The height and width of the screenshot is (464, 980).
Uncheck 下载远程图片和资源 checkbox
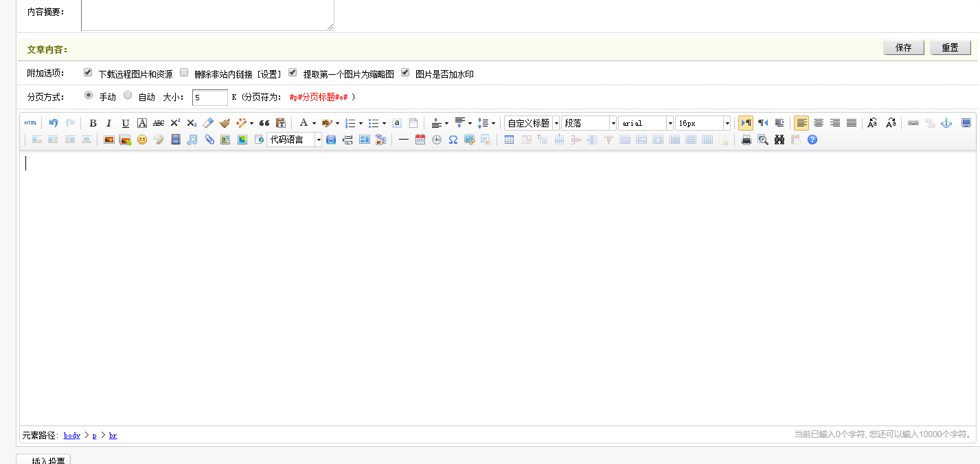[88, 72]
